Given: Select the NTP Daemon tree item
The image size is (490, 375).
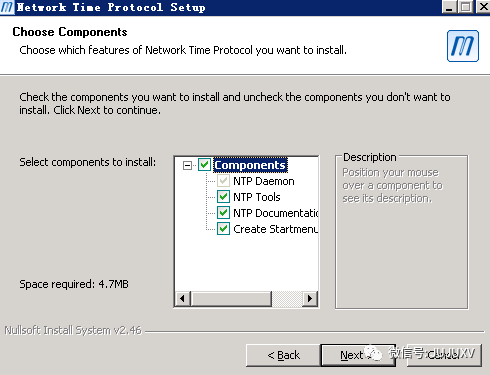Looking at the screenshot, I should 264,181.
